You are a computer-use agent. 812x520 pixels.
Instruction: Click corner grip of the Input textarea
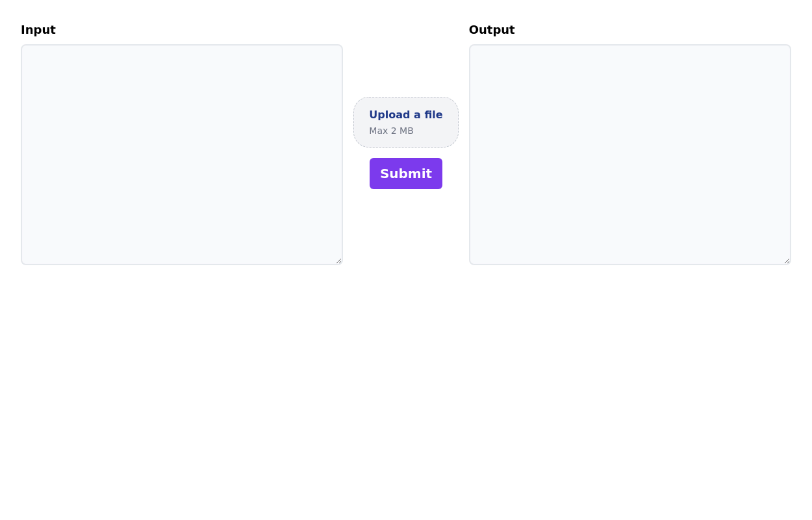coord(338,261)
